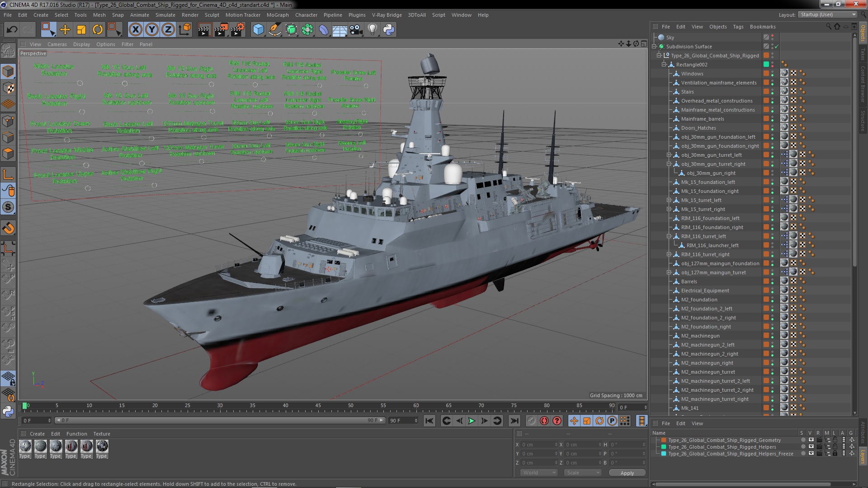Open material manager Create menu
The height and width of the screenshot is (488, 868).
(x=37, y=434)
